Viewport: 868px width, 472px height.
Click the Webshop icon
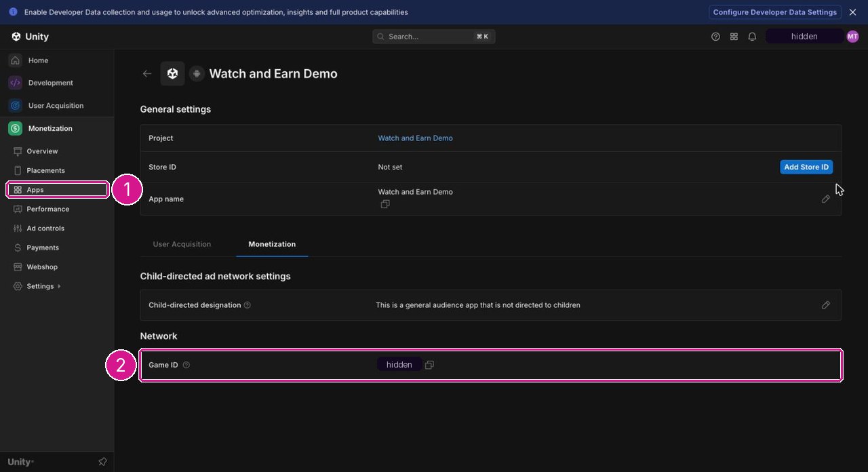click(18, 267)
